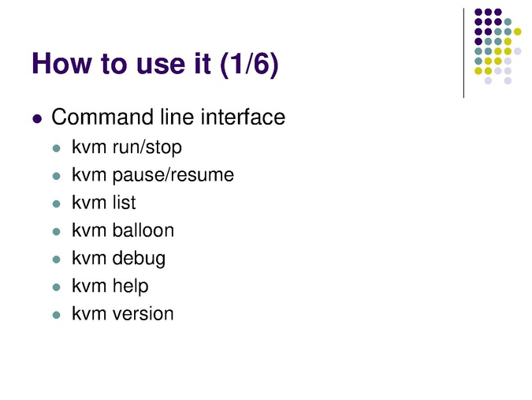Click the teal bullet beside "kvm version"
This screenshot has height=400, width=532.
[56, 315]
